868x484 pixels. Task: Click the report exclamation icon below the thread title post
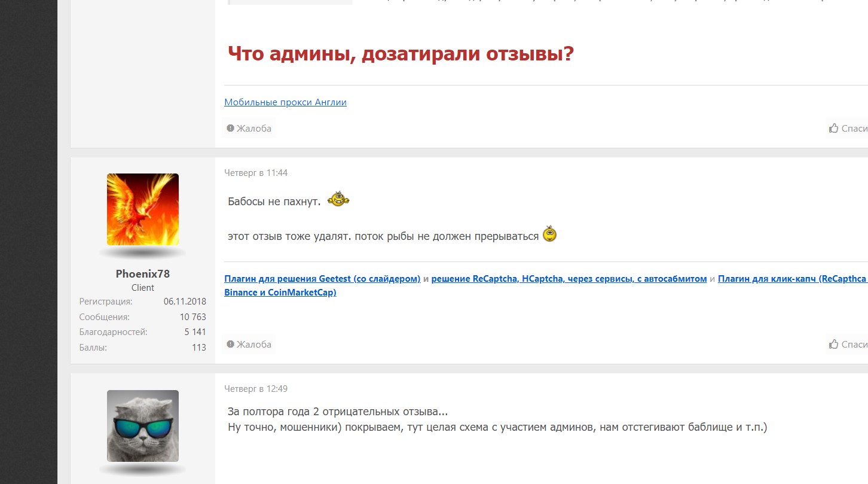[x=230, y=127]
